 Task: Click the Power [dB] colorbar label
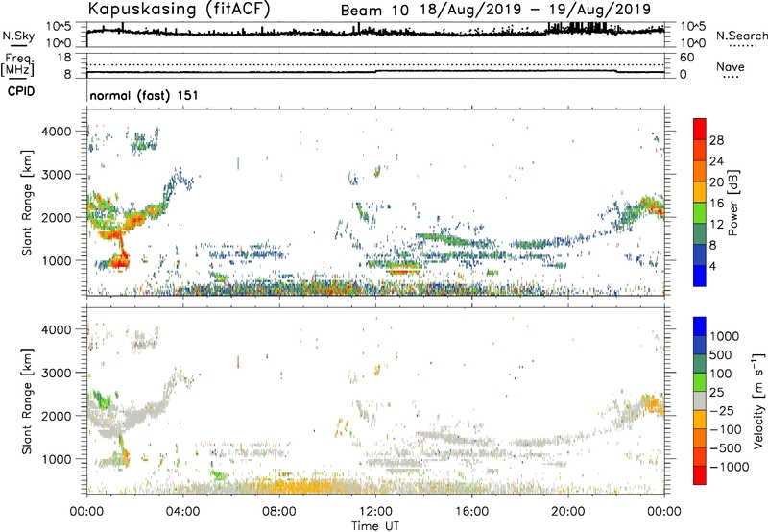732,203
